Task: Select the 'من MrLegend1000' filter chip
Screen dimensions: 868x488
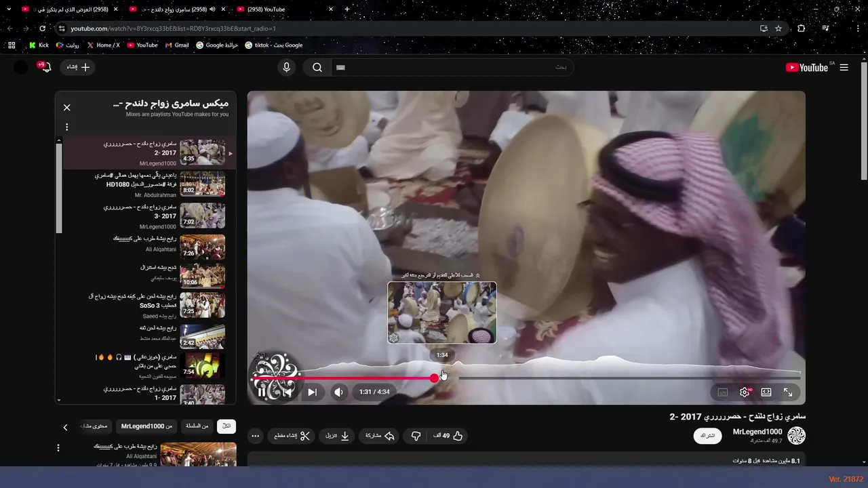Action: pos(146,426)
